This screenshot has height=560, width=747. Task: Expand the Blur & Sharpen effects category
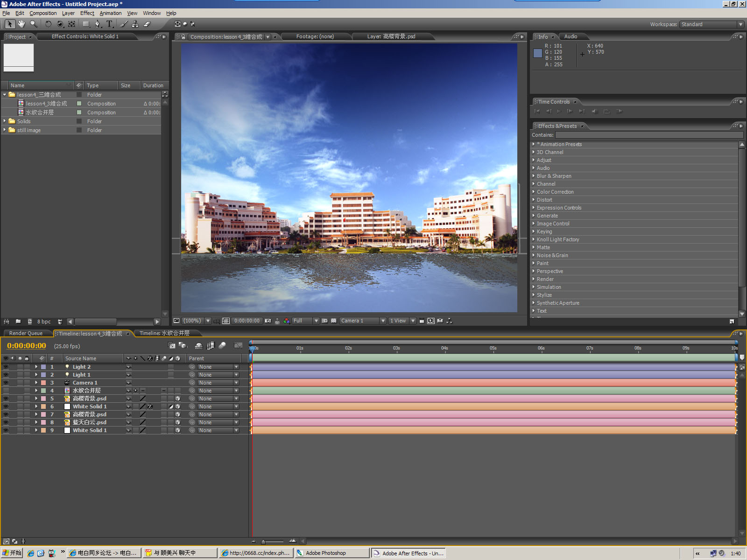point(534,176)
